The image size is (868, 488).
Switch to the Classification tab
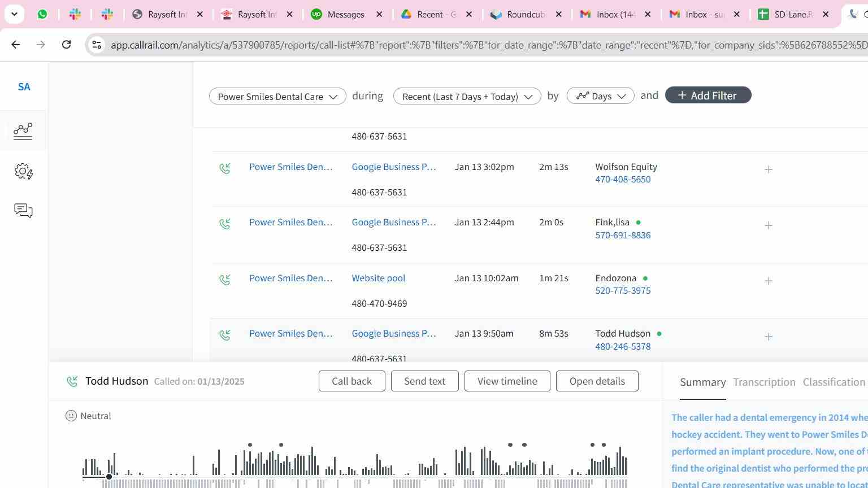[834, 382]
